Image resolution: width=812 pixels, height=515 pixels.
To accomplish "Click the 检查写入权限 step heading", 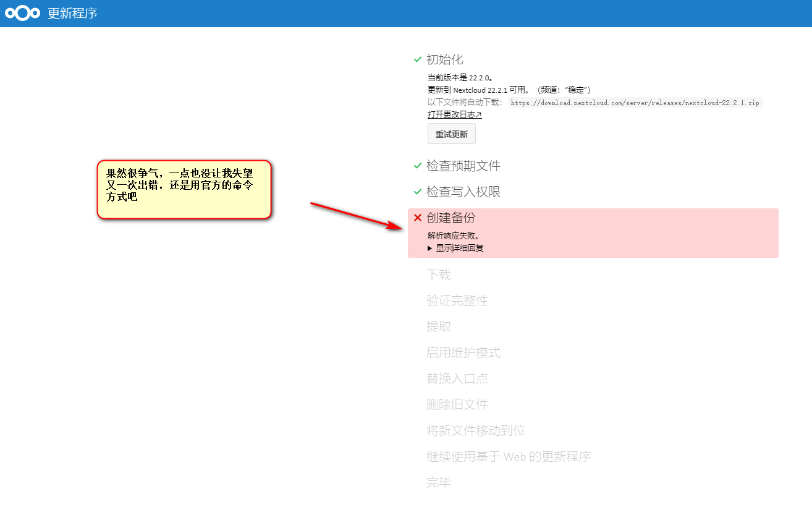I will coord(463,192).
